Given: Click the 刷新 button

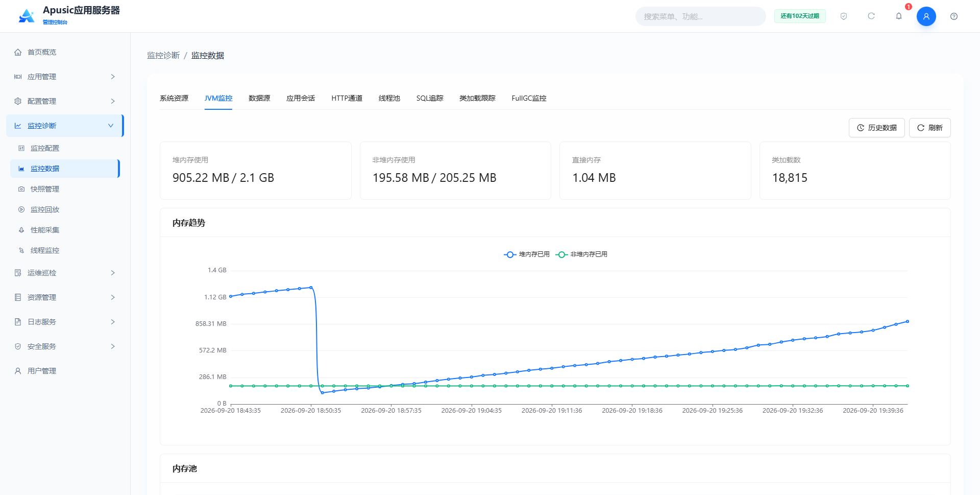Looking at the screenshot, I should (x=929, y=128).
